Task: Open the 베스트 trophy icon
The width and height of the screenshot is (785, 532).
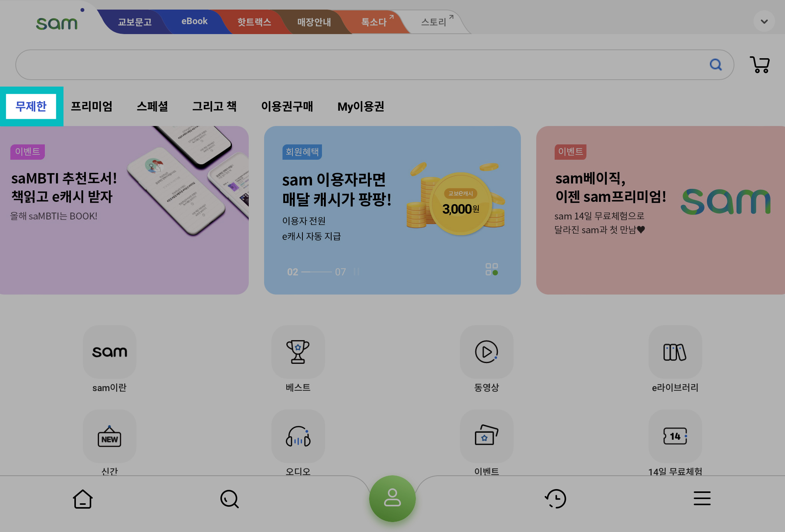Action: tap(298, 352)
